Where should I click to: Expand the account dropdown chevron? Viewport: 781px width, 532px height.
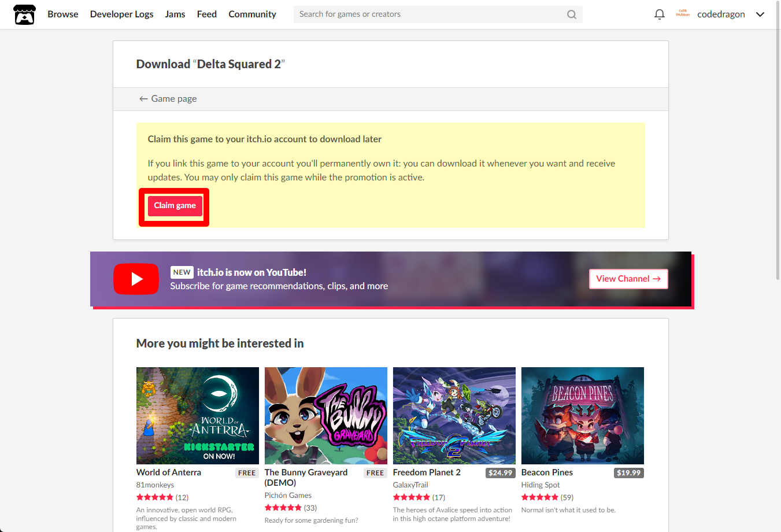[x=760, y=14]
